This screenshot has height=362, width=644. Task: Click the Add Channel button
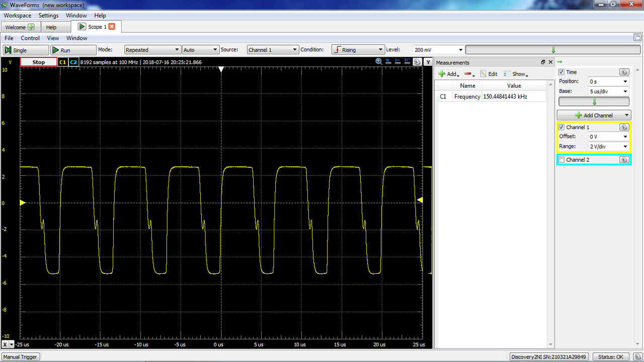pyautogui.click(x=594, y=115)
